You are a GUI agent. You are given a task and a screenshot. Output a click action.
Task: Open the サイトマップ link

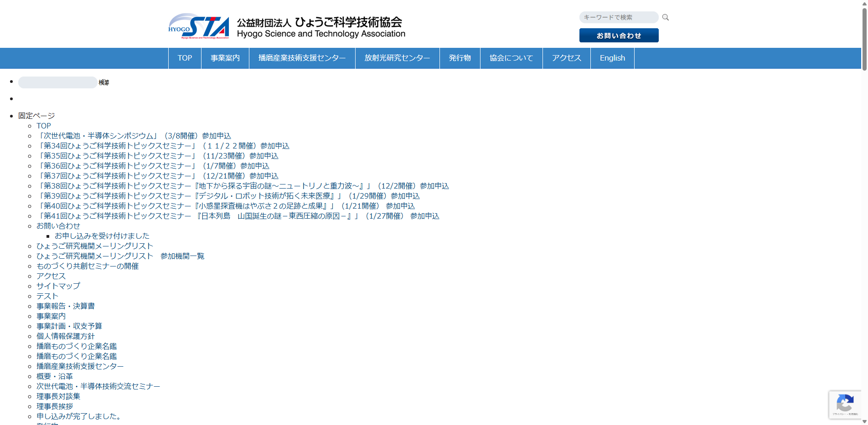coord(58,286)
